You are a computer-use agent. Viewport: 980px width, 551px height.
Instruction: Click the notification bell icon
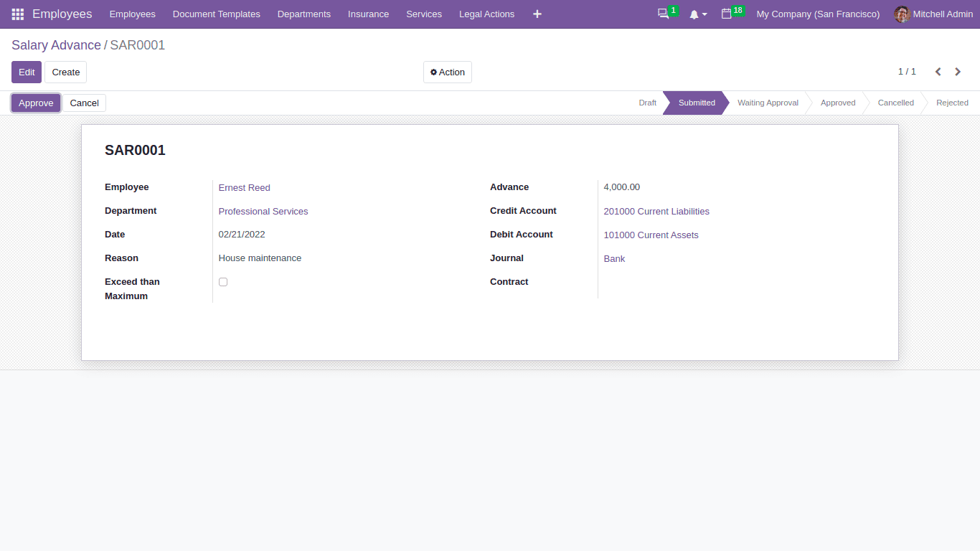point(693,14)
